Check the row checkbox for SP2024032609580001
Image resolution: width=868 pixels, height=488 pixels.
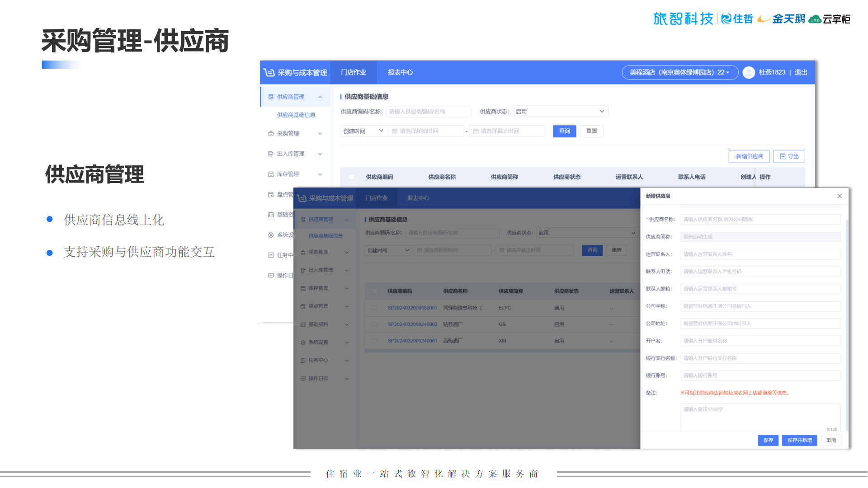pyautogui.click(x=375, y=308)
